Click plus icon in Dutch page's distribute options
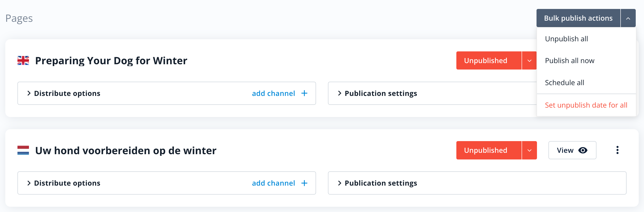The width and height of the screenshot is (644, 212). (304, 183)
